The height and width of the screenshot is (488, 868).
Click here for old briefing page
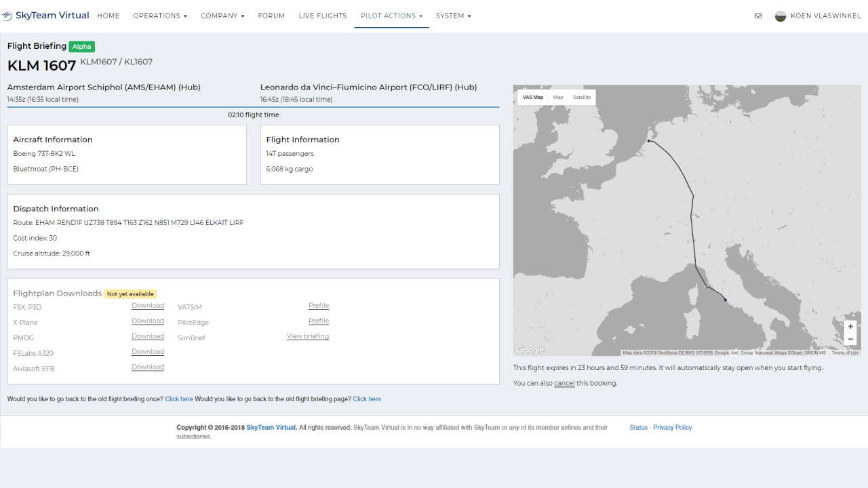(x=367, y=399)
